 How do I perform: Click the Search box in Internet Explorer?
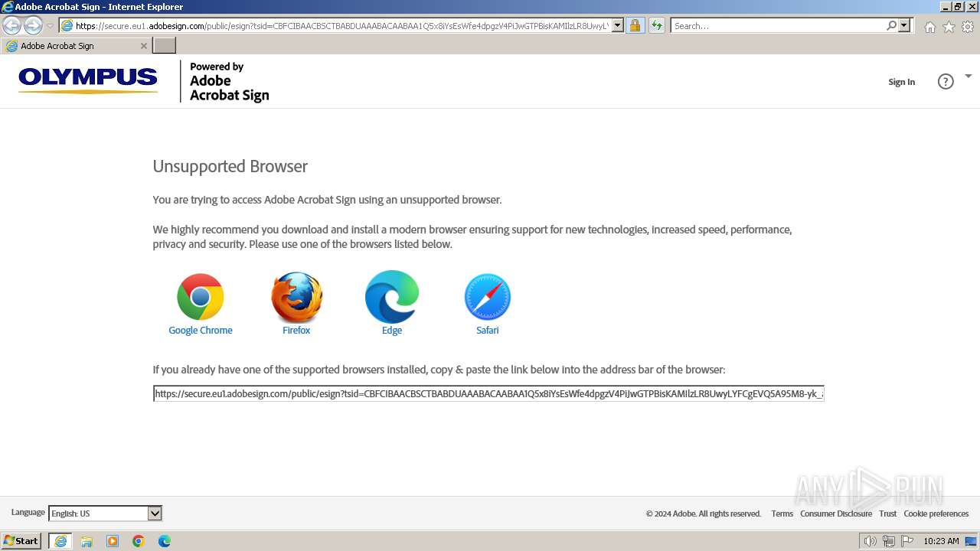tap(777, 25)
